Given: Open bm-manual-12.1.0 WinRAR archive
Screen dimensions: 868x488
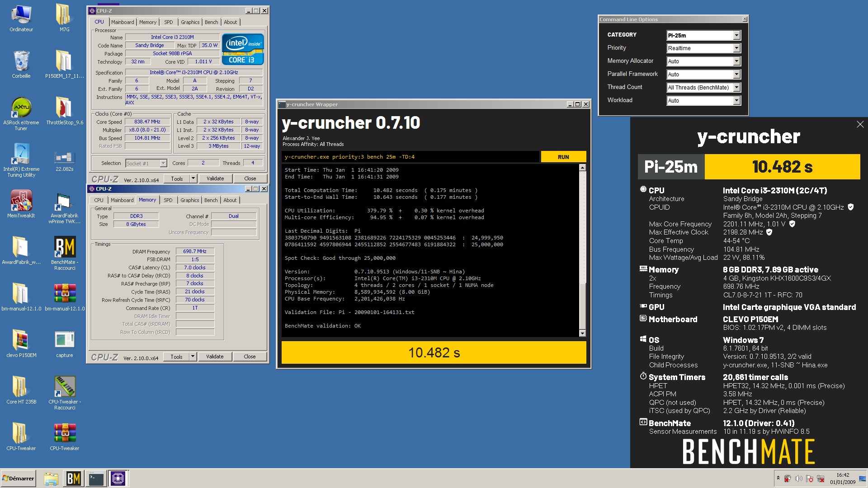Looking at the screenshot, I should 64,297.
